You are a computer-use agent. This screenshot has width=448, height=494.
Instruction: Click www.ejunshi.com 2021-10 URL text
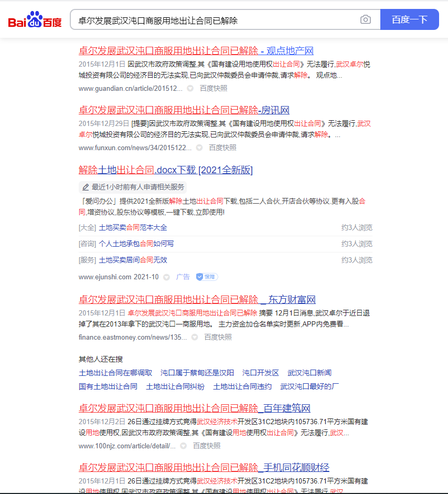(119, 277)
